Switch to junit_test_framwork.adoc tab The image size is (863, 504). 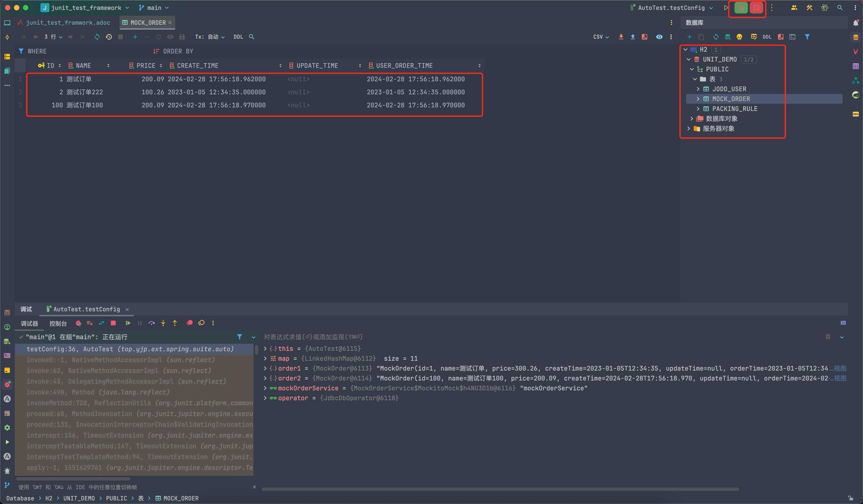click(x=68, y=23)
